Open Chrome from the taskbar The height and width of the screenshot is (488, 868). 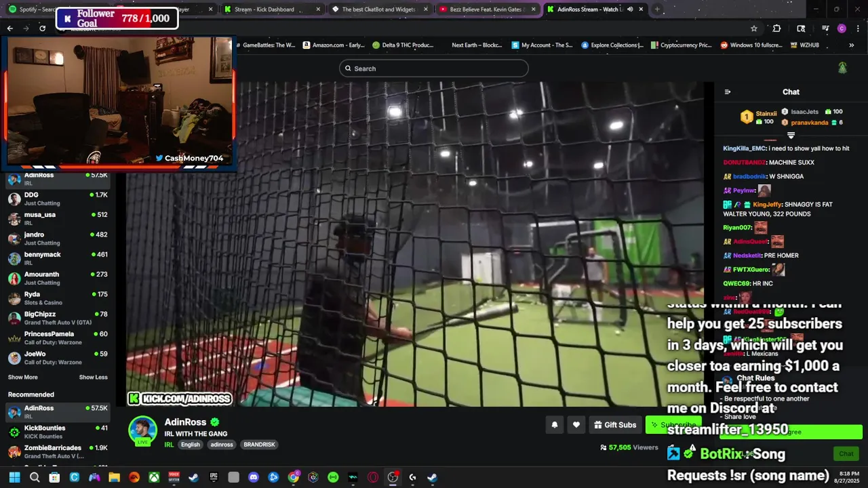[294, 477]
